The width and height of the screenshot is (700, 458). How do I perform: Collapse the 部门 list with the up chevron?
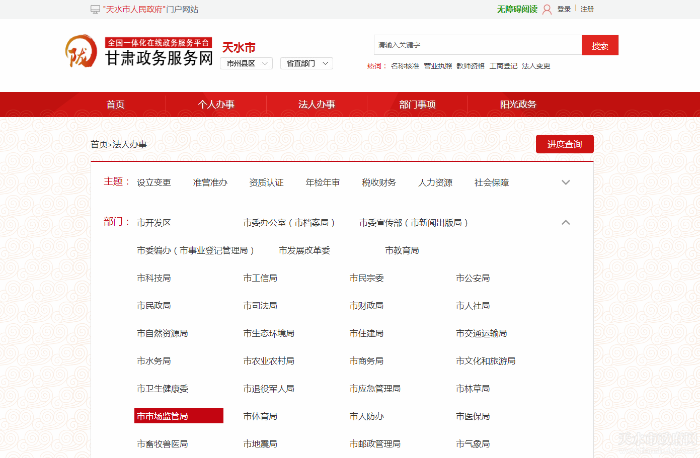566,222
